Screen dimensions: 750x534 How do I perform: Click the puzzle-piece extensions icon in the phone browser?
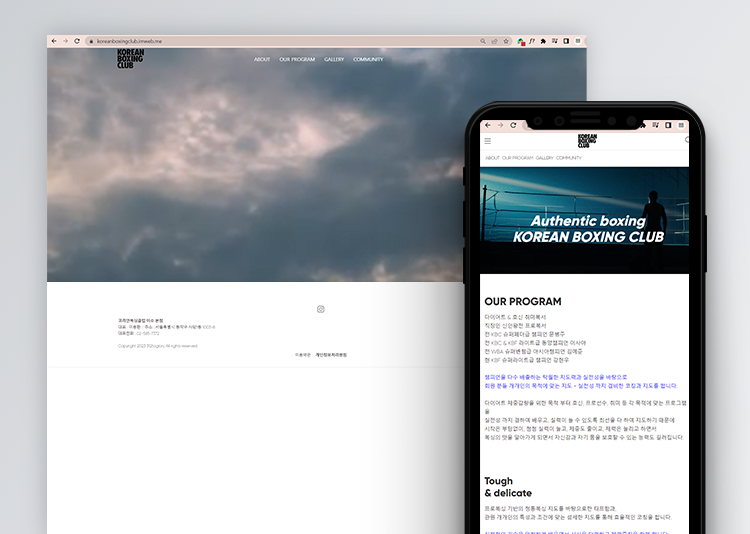[x=643, y=125]
